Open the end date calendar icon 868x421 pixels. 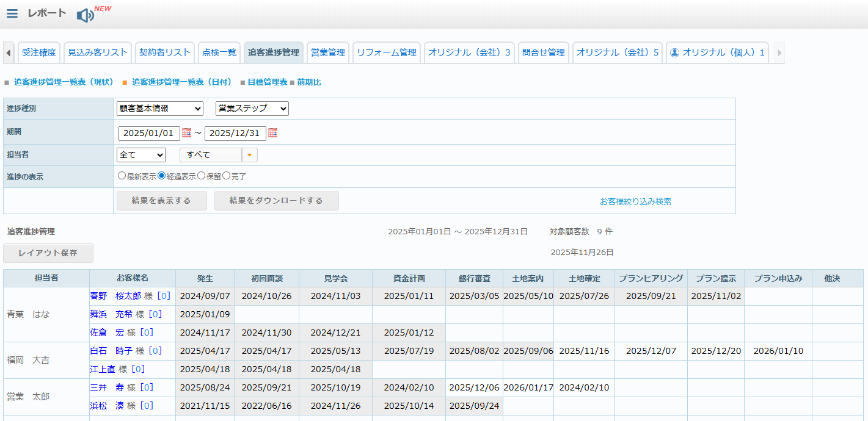273,133
